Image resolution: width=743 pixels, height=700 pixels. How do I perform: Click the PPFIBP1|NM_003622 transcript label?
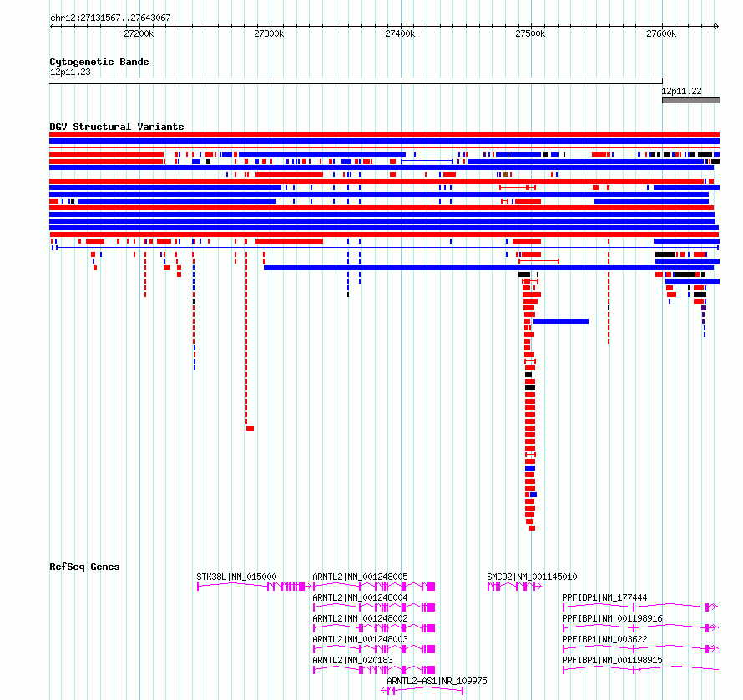coord(604,639)
